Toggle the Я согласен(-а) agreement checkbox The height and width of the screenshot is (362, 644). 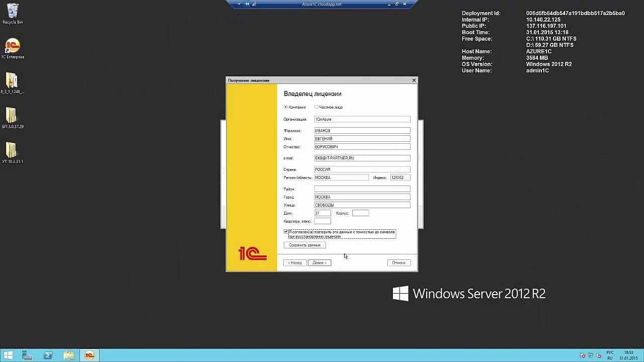tap(286, 232)
